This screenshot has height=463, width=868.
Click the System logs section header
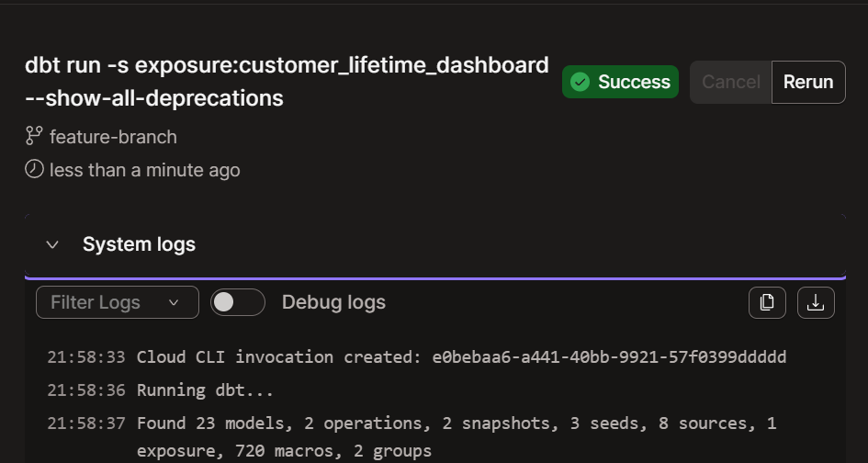pos(435,244)
